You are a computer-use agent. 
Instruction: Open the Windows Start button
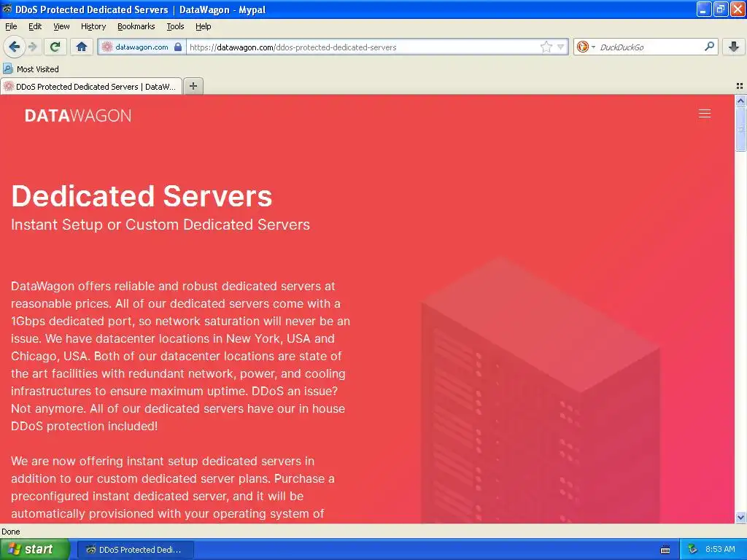(35, 549)
